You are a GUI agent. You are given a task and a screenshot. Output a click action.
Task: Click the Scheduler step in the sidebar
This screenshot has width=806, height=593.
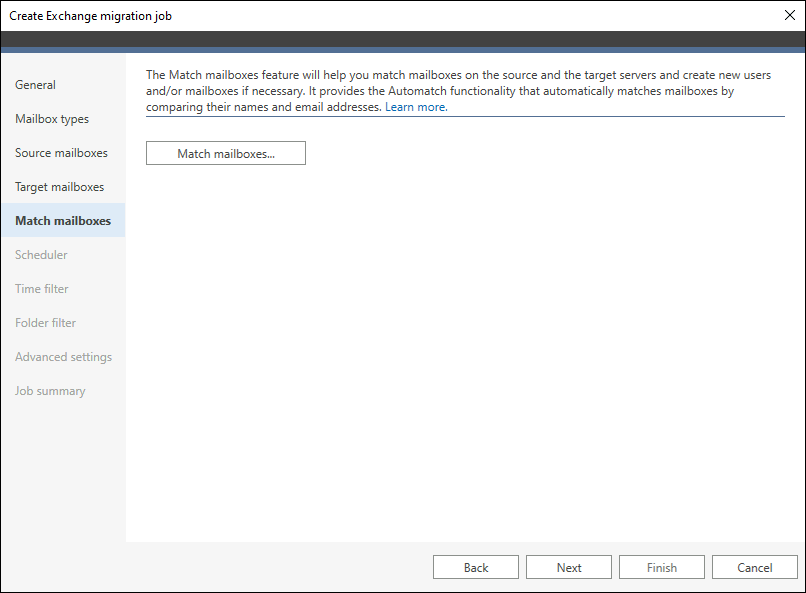pyautogui.click(x=41, y=254)
